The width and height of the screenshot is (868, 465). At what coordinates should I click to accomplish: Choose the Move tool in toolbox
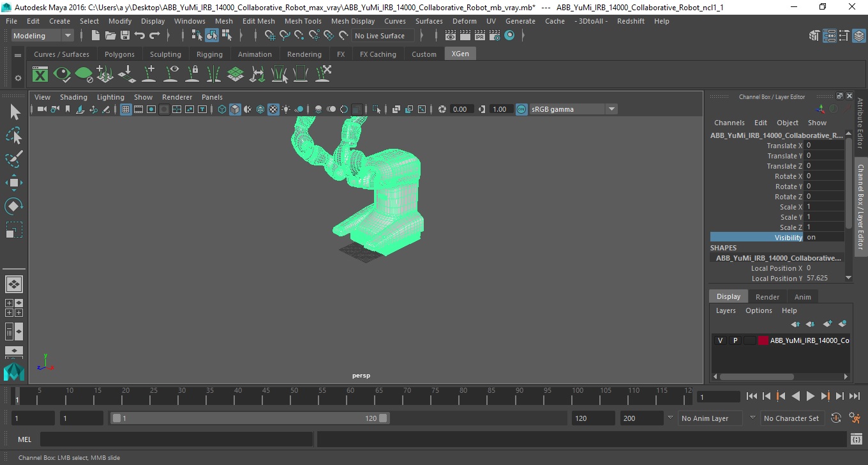pyautogui.click(x=14, y=183)
